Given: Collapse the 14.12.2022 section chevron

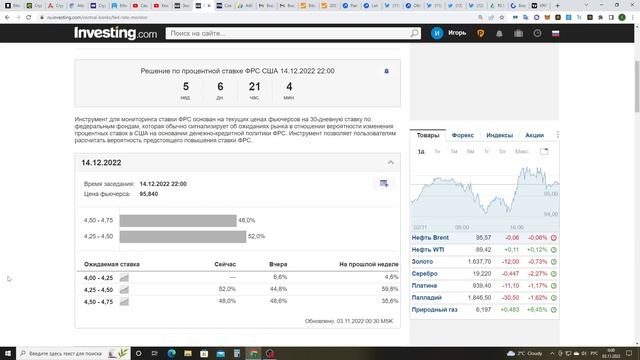Looking at the screenshot, I should [391, 162].
